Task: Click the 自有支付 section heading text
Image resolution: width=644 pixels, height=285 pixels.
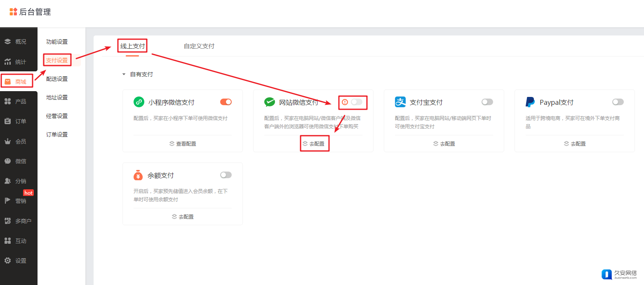Action: tap(141, 74)
